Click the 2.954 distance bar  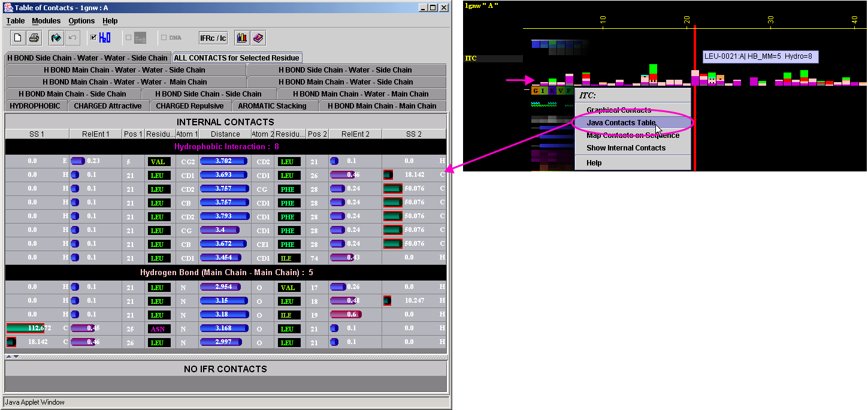pyautogui.click(x=220, y=287)
